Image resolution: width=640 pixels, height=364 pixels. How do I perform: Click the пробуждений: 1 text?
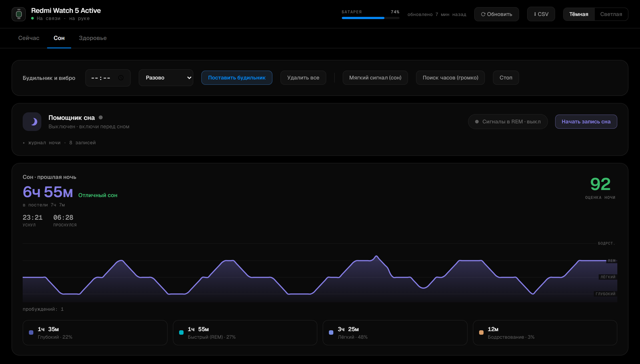point(43,309)
